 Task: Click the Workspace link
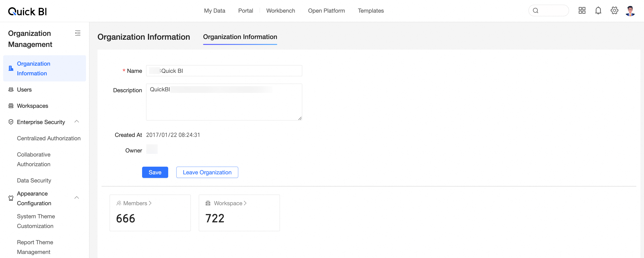228,203
